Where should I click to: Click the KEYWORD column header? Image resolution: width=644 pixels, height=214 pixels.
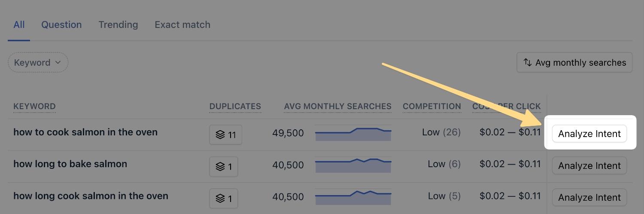(x=34, y=107)
